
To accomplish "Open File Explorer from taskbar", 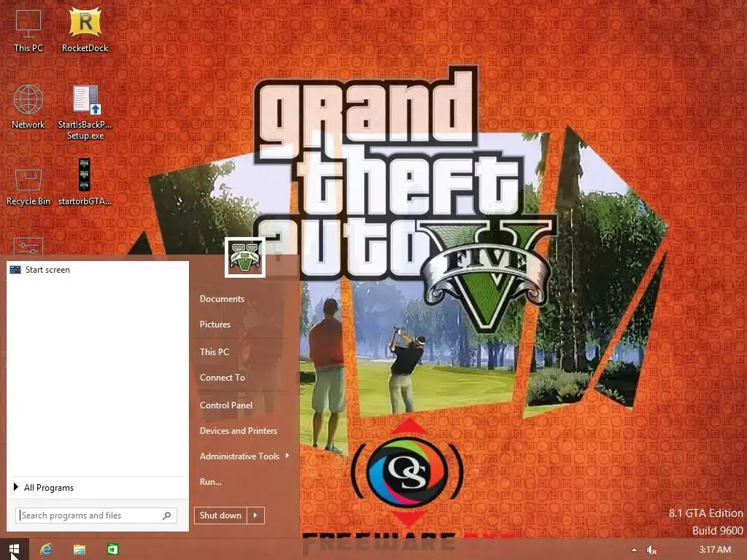I will pyautogui.click(x=79, y=550).
